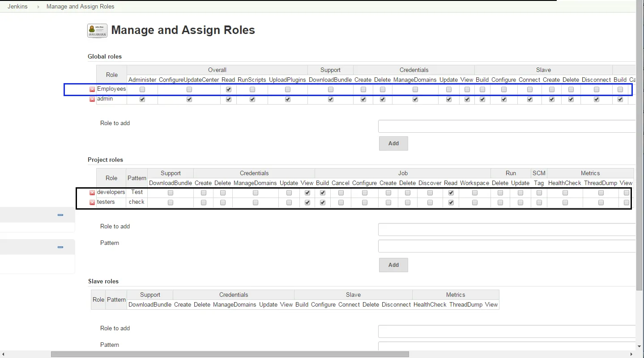Enable Job Discover for testers role
Image resolution: width=644 pixels, height=358 pixels.
tap(430, 202)
